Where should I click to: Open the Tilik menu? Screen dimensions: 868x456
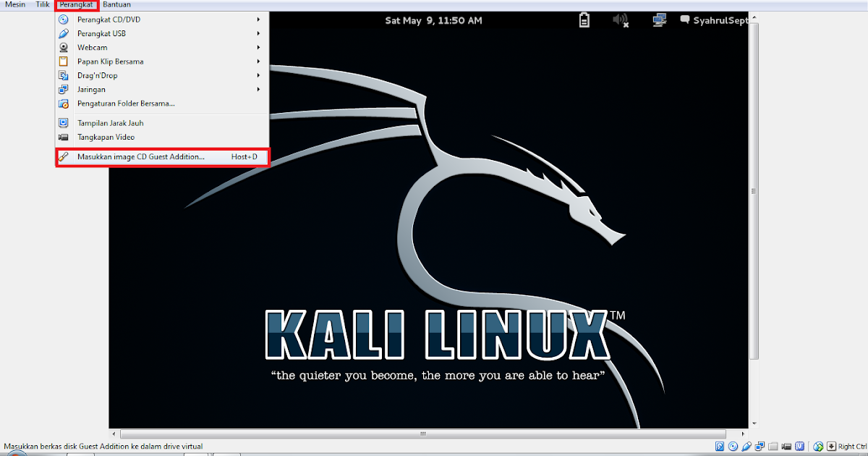tap(43, 4)
